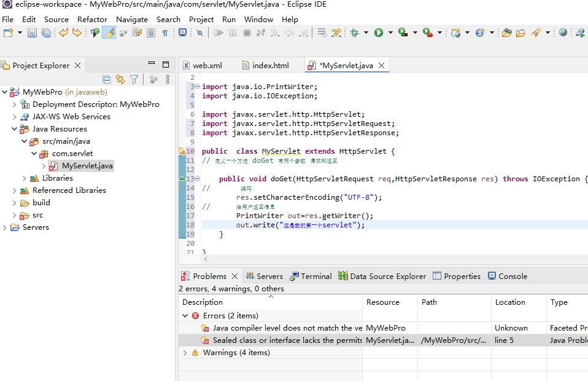Viewport: 588px width, 381px height.
Task: Click the Coverage run icon
Action: tap(403, 33)
